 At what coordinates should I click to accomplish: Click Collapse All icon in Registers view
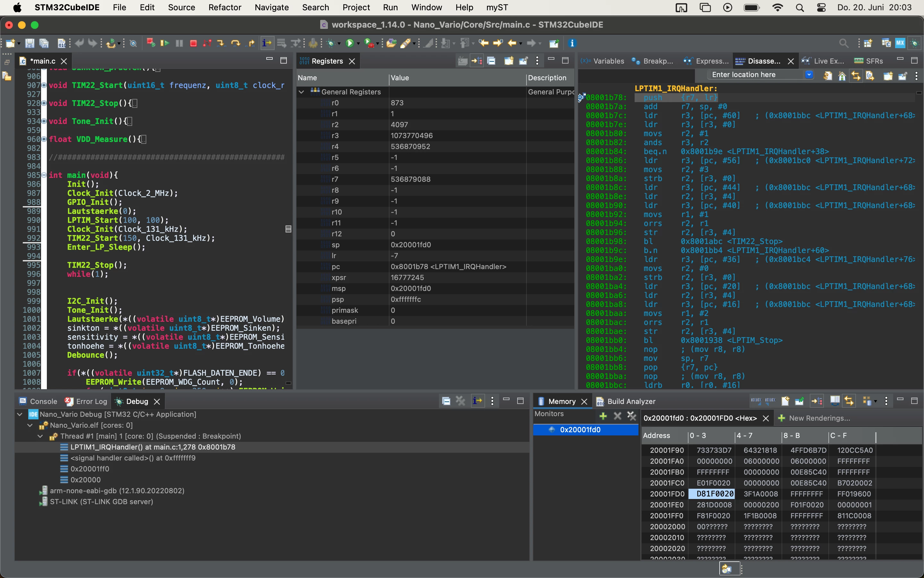click(x=492, y=61)
